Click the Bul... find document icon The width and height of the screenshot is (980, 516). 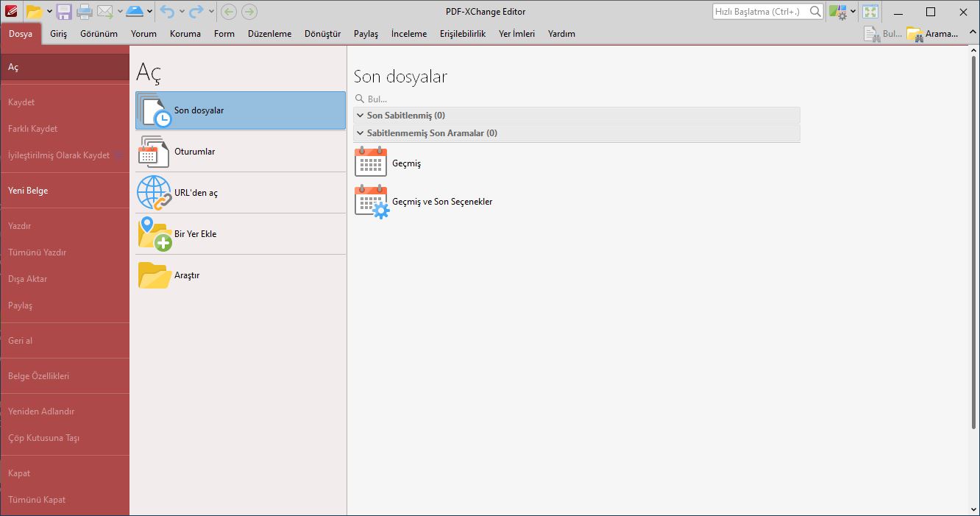coord(873,34)
